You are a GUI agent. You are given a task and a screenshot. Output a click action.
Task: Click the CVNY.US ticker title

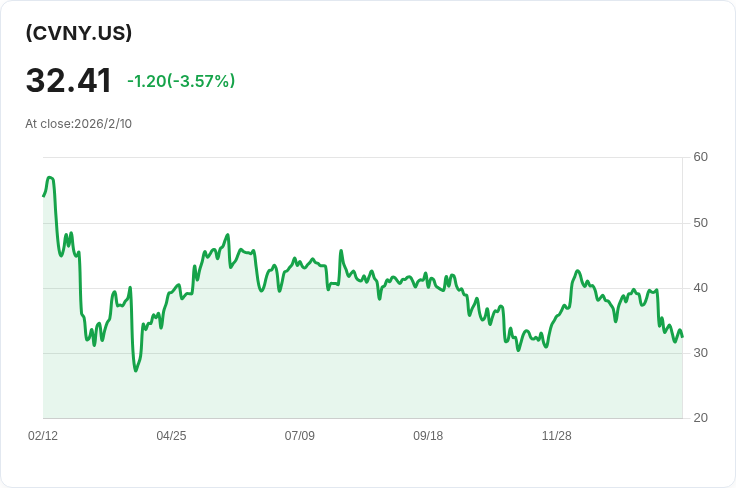[x=79, y=33]
